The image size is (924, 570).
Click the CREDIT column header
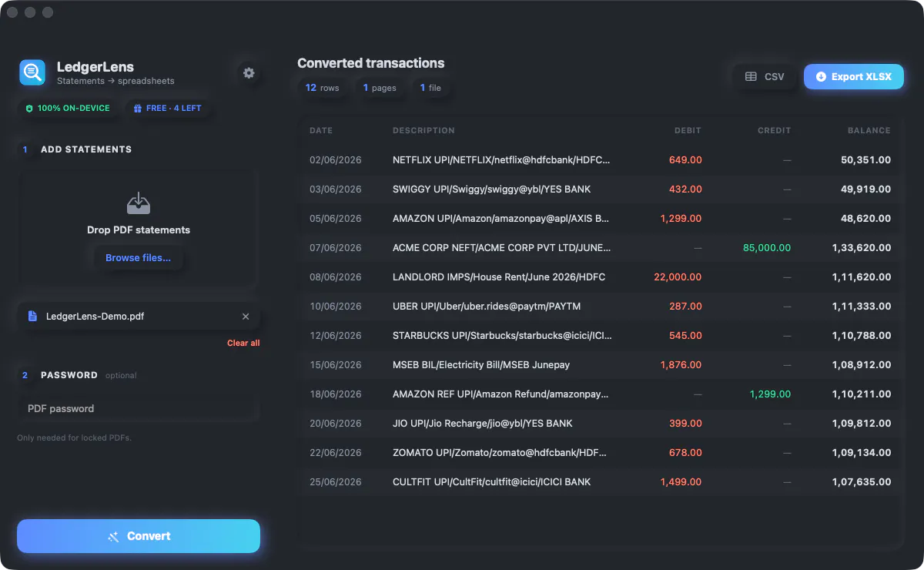tap(774, 131)
